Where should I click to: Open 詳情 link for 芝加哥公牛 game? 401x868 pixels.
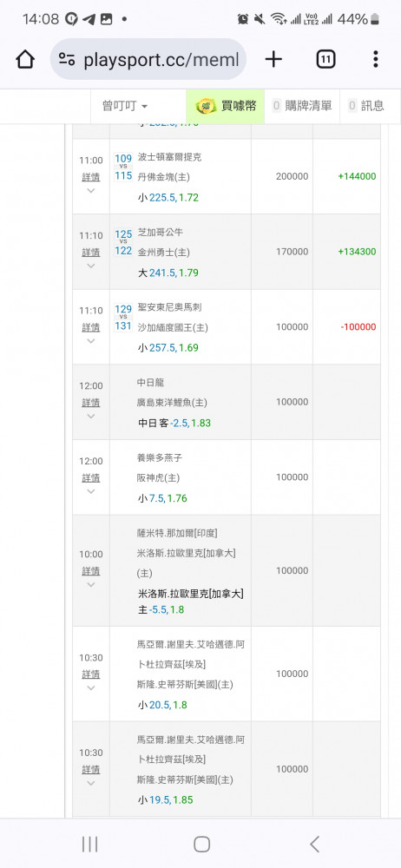point(91,252)
